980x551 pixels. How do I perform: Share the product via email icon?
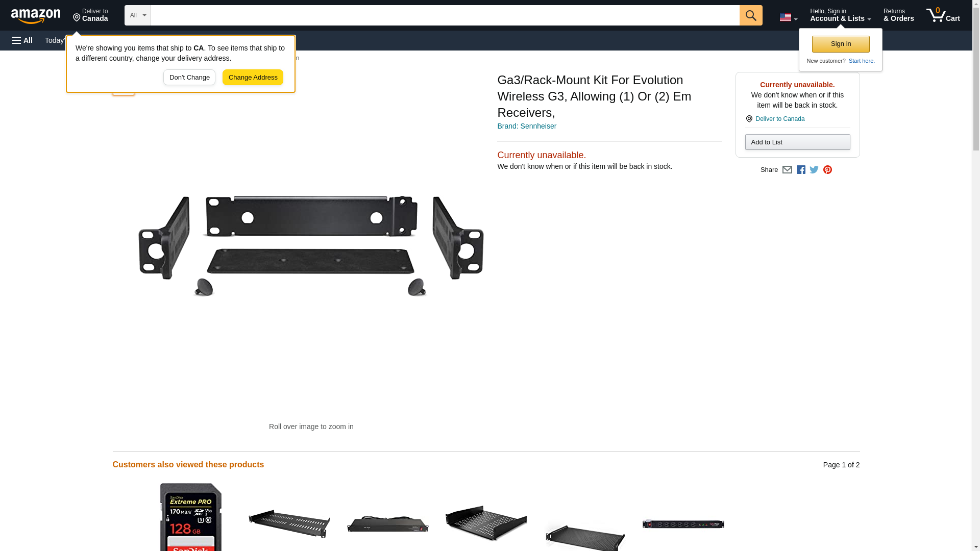(787, 170)
